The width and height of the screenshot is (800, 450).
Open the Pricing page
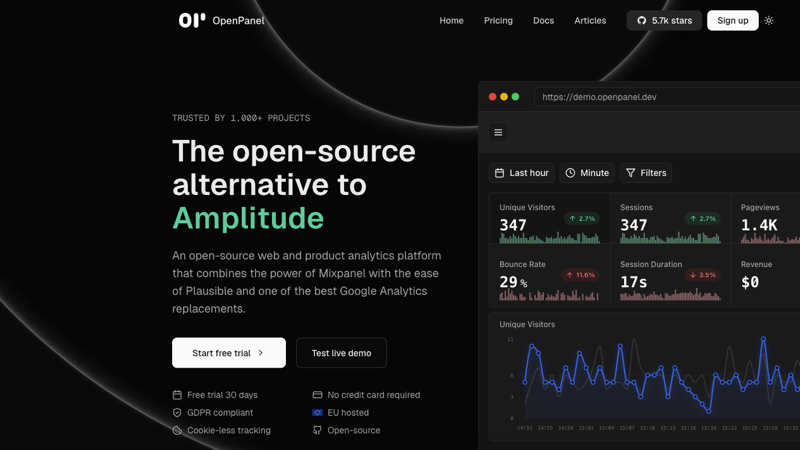498,20
